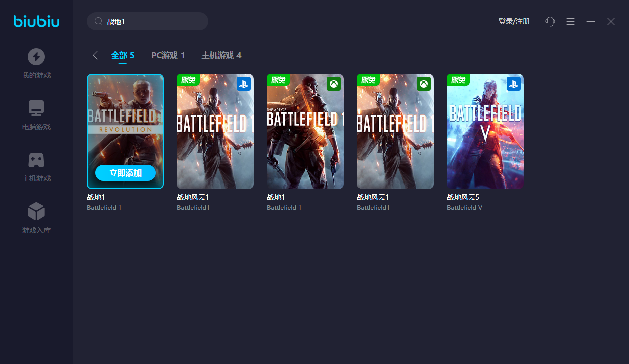Select Battlefield V cover thumbnail
The width and height of the screenshot is (629, 364).
tap(485, 131)
